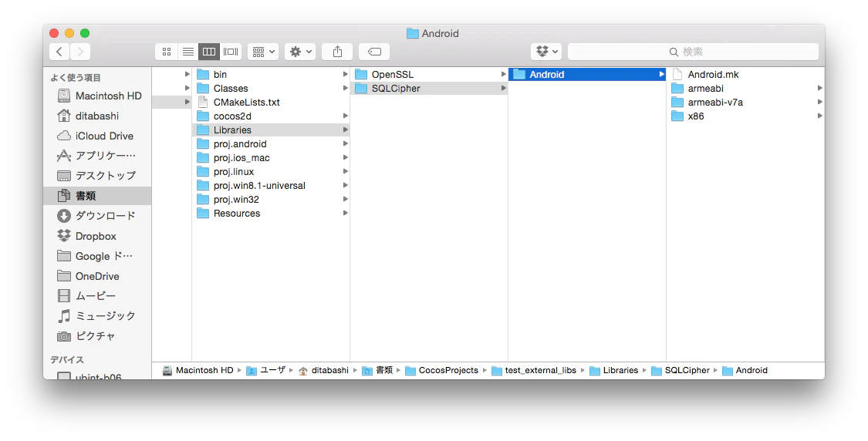Open デスクトップ in sidebar
This screenshot has width=868, height=441.
click(97, 176)
